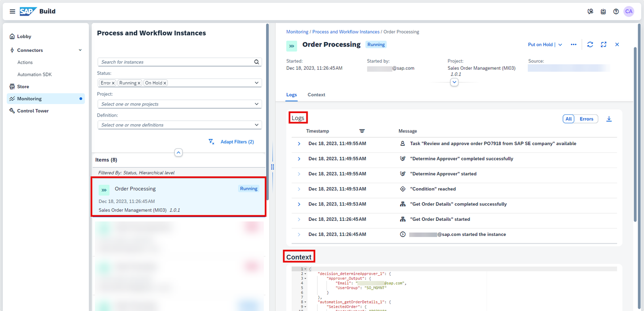Switch to the Context tab
Viewport: 644px width, 311px height.
316,95
